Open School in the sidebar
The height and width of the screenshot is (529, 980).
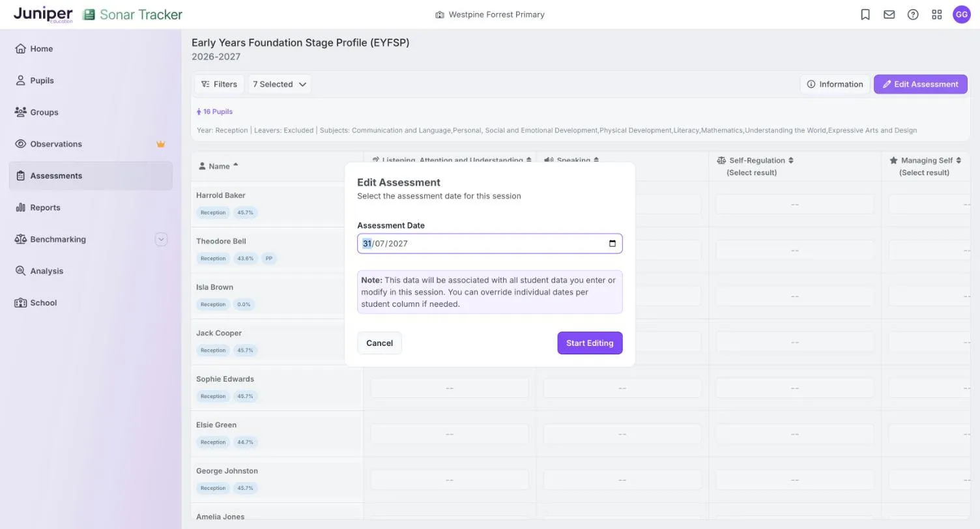[91, 303]
